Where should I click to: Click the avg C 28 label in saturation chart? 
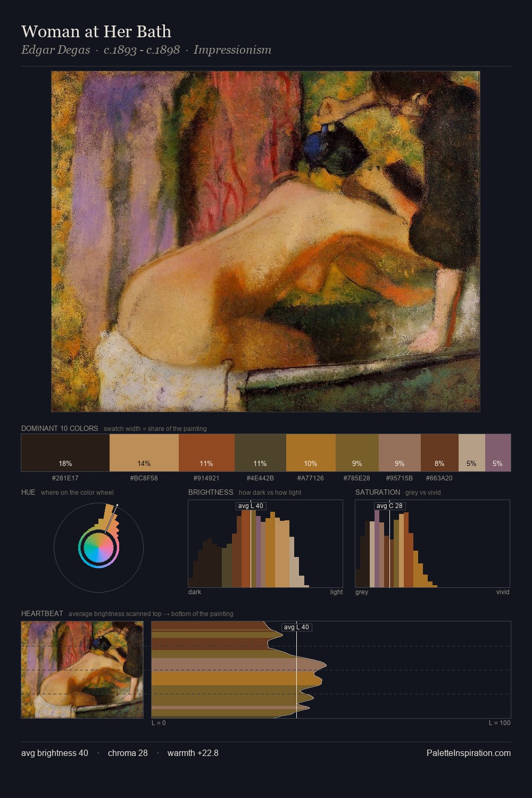390,506
